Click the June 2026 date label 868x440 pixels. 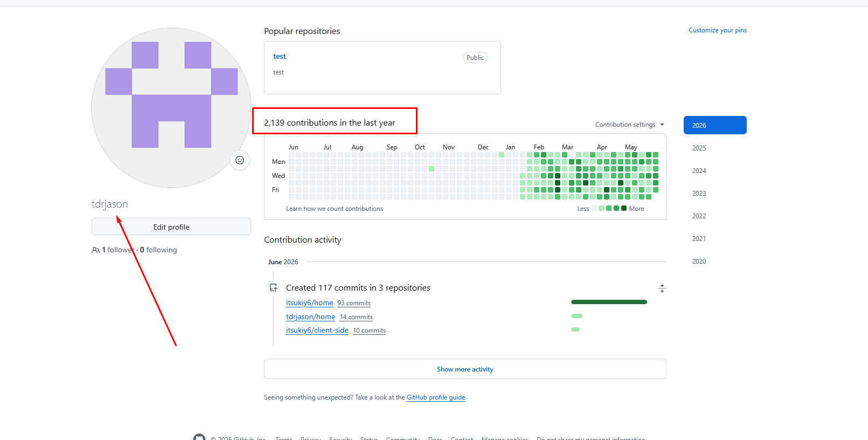[283, 262]
